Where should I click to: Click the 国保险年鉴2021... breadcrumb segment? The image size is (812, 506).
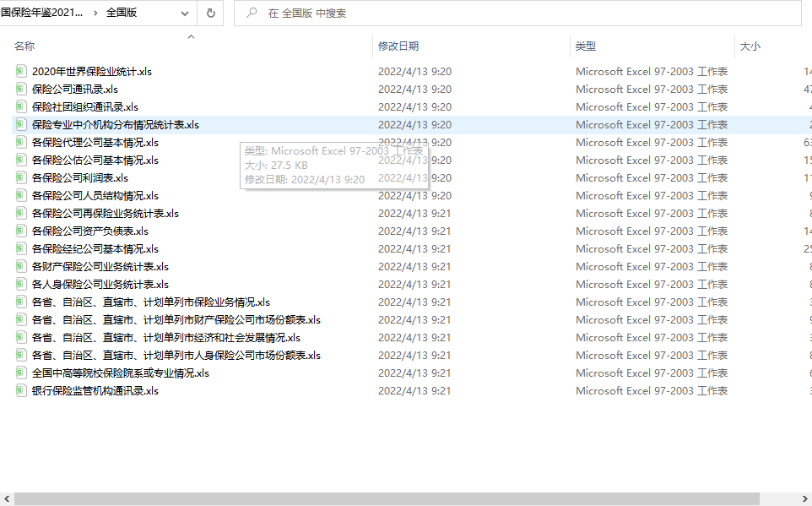coord(41,13)
